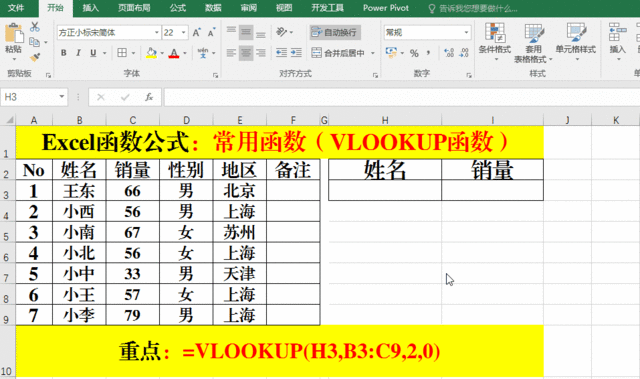Increase font size with the larger A icon
The height and width of the screenshot is (379, 640).
(196, 33)
